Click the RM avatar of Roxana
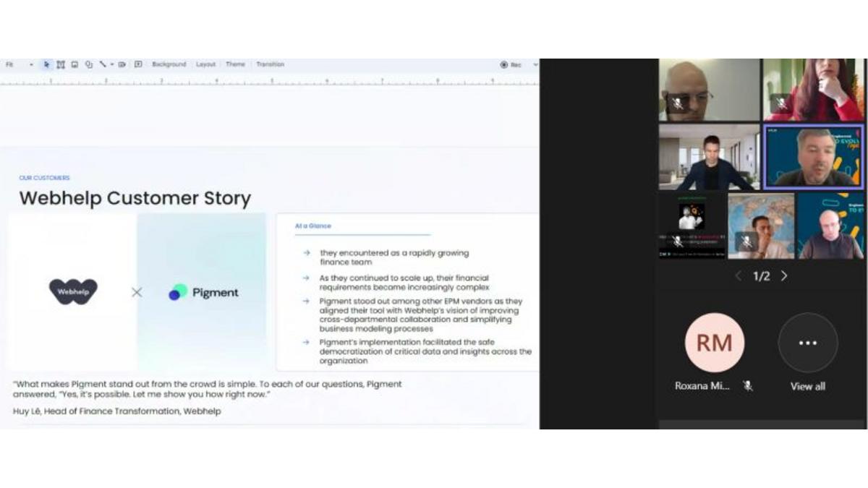The height and width of the screenshot is (488, 868). pos(714,343)
